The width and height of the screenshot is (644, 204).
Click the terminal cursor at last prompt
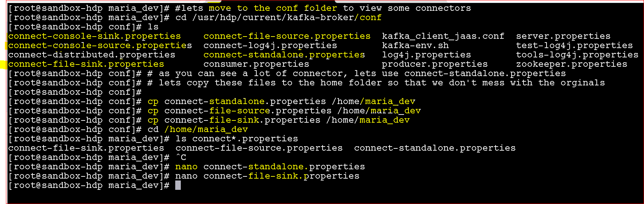[x=178, y=185]
